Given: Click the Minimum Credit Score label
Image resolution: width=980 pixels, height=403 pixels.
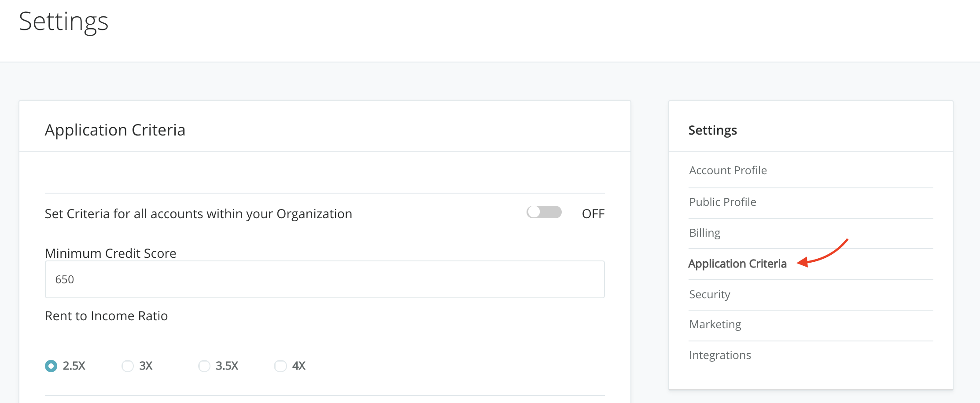Looking at the screenshot, I should tap(111, 253).
